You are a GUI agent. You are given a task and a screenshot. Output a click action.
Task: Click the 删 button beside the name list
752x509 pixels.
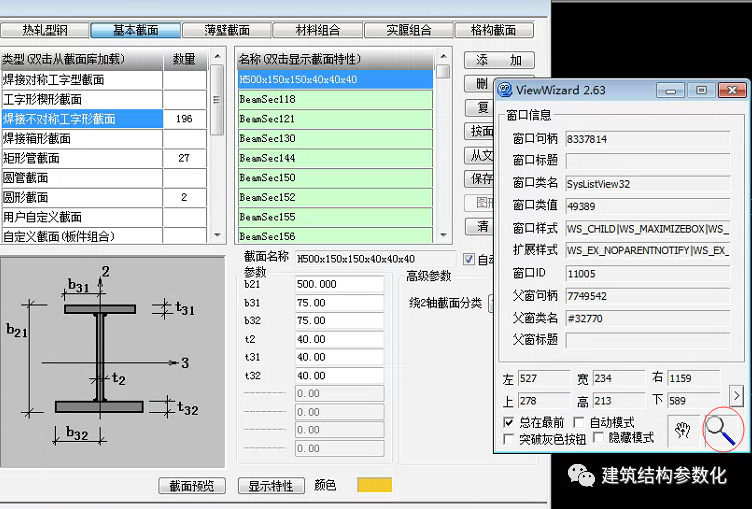479,84
